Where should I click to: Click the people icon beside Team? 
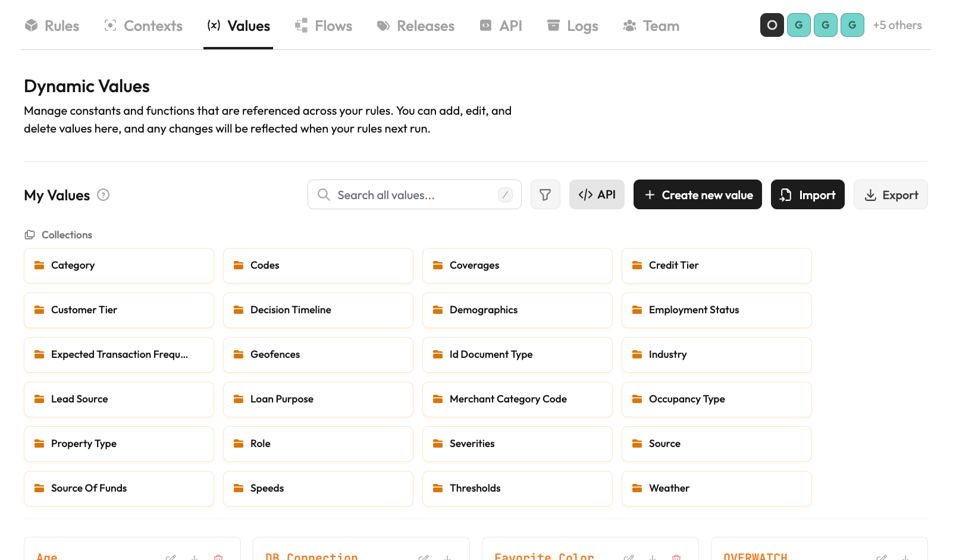click(629, 26)
